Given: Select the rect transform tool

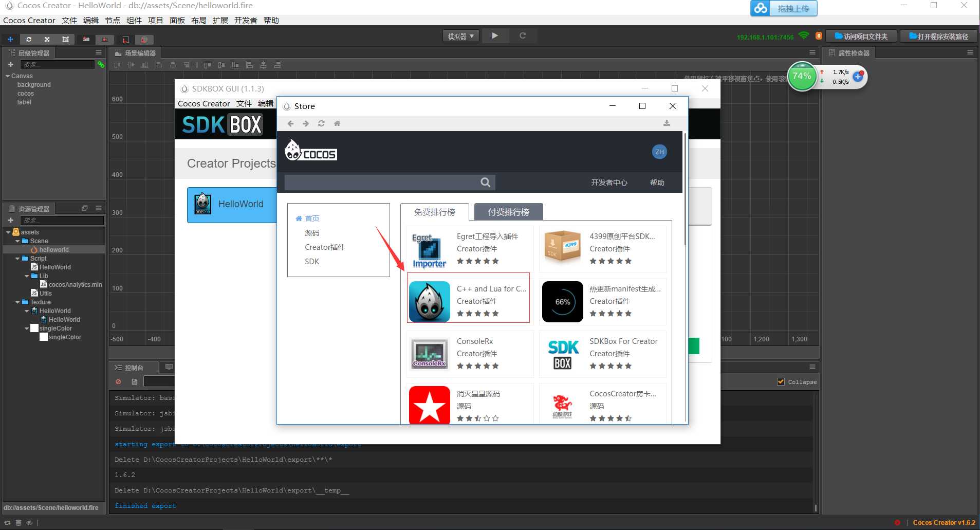Looking at the screenshot, I should [65, 39].
